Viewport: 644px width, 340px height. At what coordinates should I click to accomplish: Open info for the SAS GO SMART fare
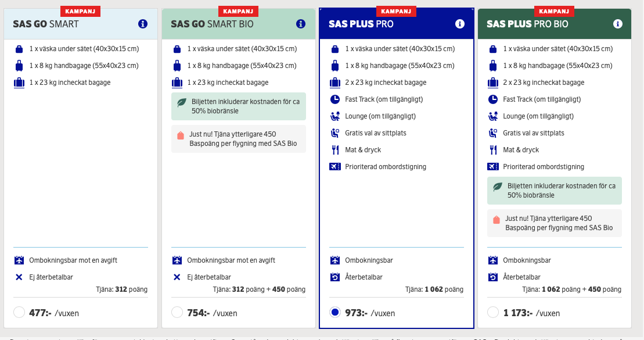click(x=142, y=24)
